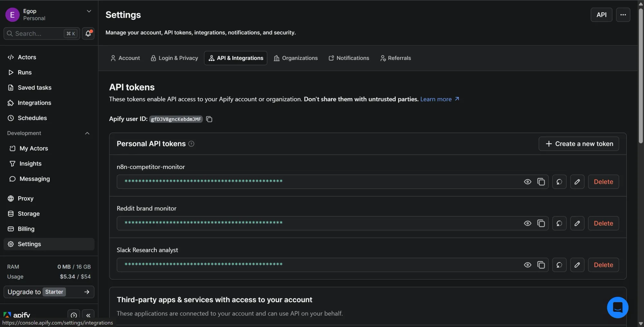Regenerate the Slack Research analyst token

[559, 265]
